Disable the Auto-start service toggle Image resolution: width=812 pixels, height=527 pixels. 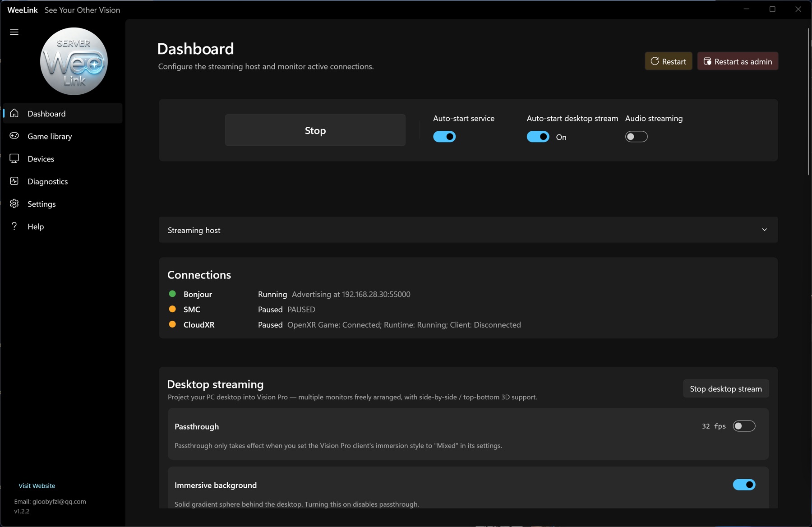[x=444, y=137]
